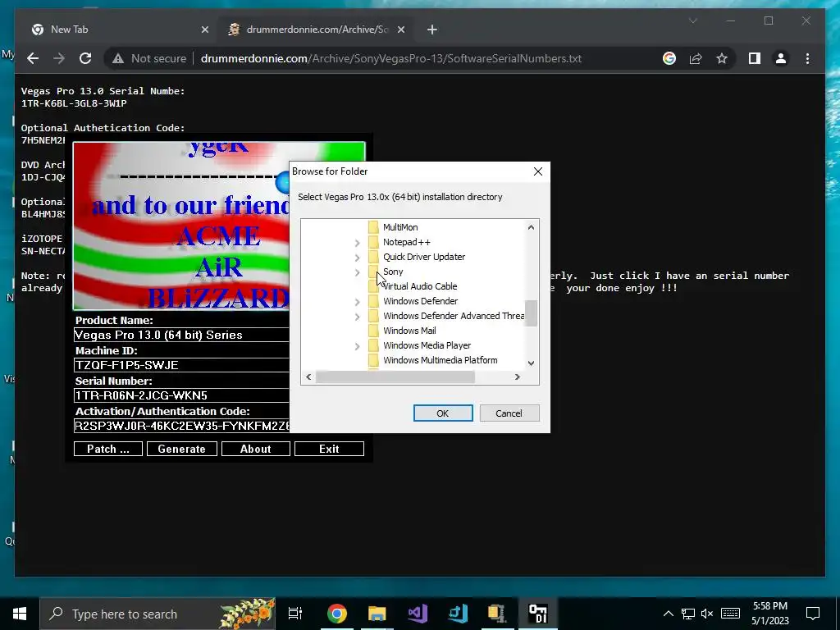
Task: Select Windows Multimedia Platform folder
Action: click(440, 360)
